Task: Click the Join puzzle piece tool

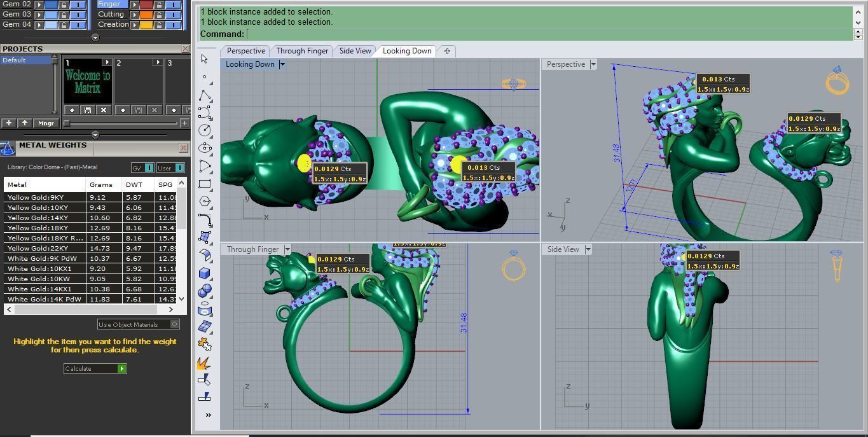Action: pos(205,344)
